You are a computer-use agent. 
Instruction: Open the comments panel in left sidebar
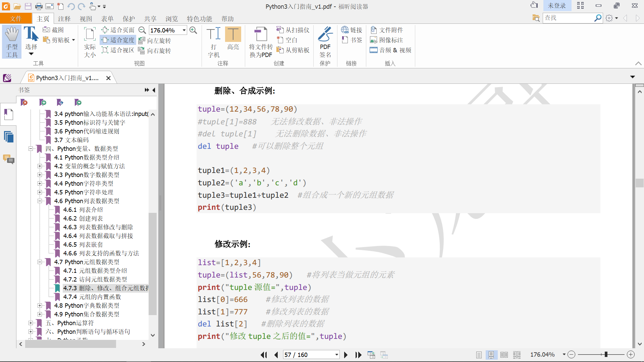[8, 159]
